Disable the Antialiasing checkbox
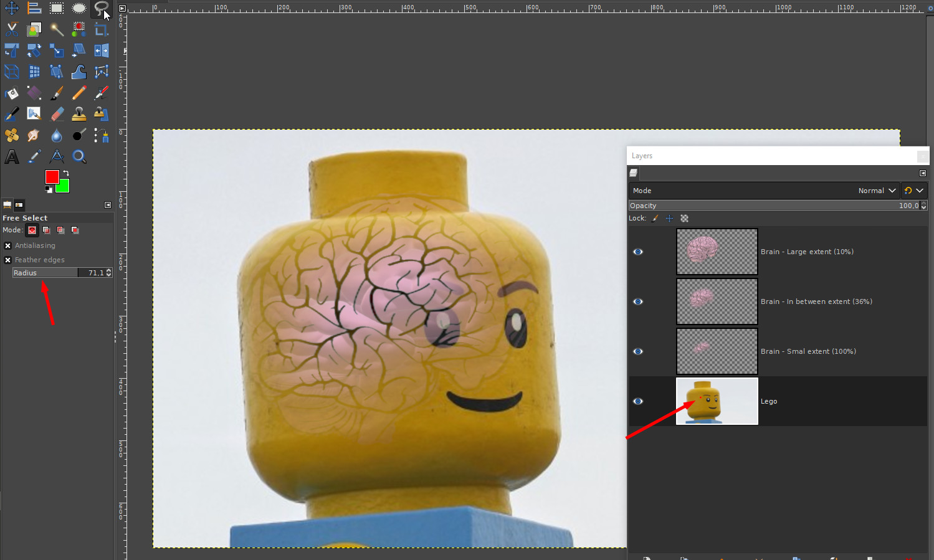The image size is (934, 560). tap(8, 245)
